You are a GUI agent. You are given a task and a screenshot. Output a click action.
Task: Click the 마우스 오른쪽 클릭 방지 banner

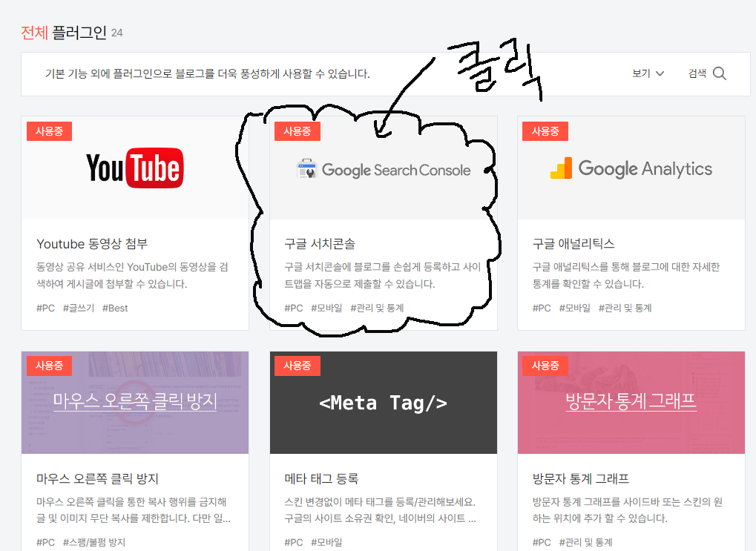pos(135,403)
